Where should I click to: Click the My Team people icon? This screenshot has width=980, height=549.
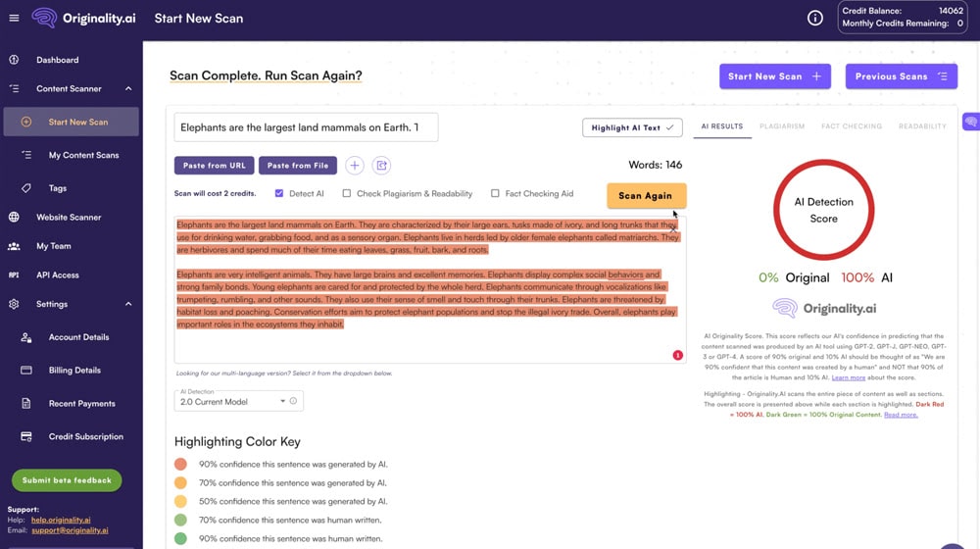click(14, 246)
